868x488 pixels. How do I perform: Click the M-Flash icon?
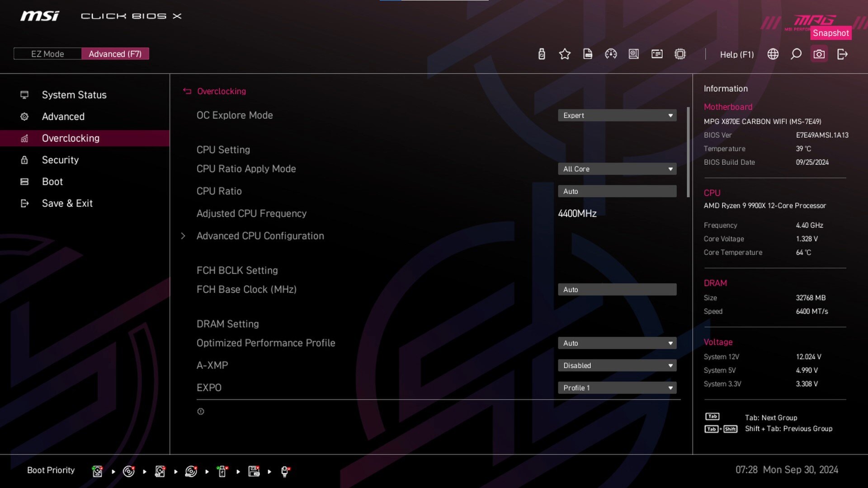[x=540, y=54]
